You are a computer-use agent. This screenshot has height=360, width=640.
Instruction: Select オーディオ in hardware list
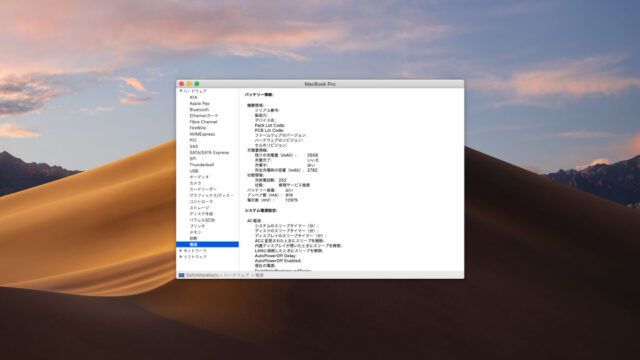pyautogui.click(x=199, y=177)
